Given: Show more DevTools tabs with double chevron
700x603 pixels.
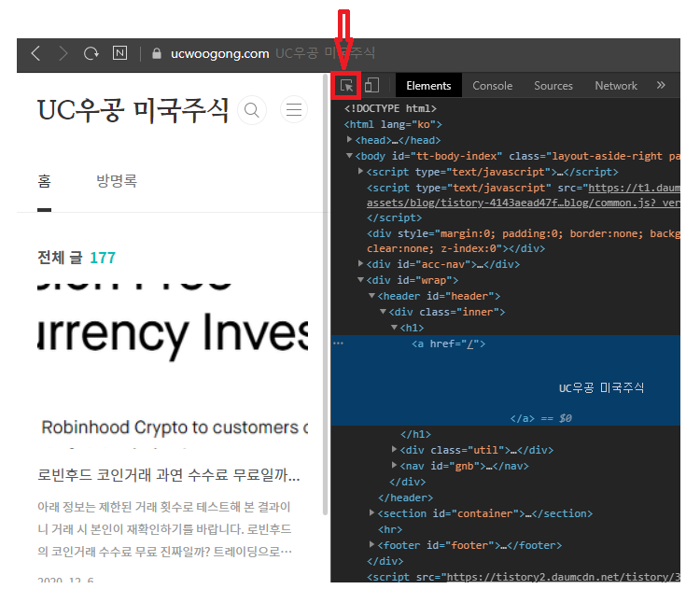Looking at the screenshot, I should (x=661, y=85).
